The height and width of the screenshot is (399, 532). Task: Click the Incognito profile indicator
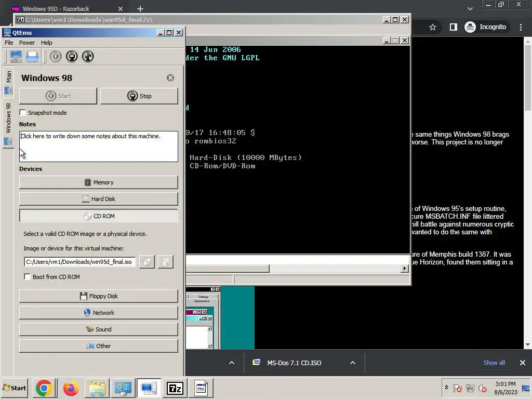[486, 27]
